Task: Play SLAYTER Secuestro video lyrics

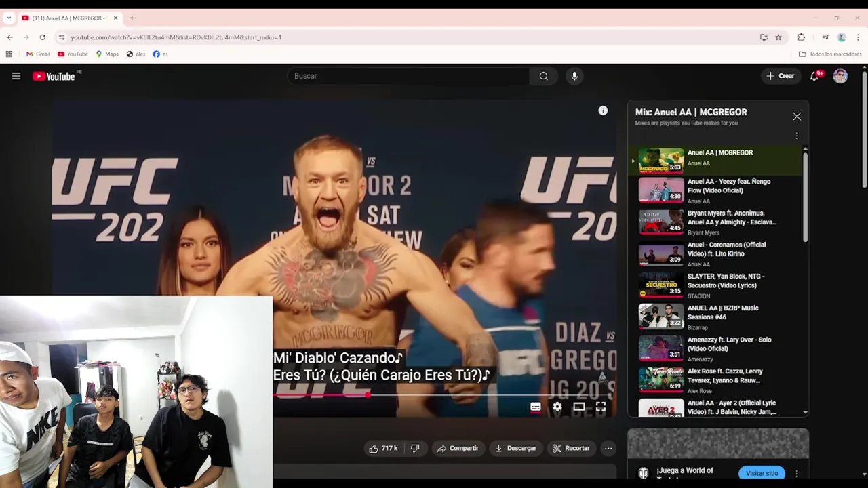Action: point(715,285)
